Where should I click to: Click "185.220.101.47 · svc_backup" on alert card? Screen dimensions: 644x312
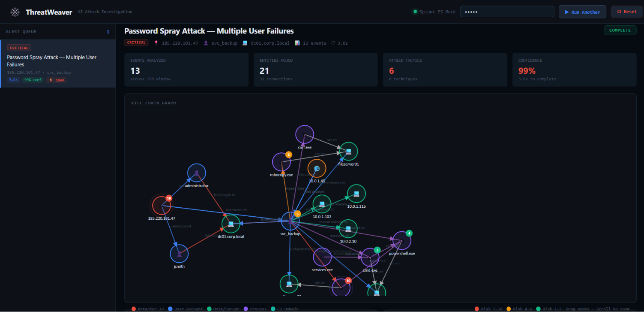(x=39, y=73)
